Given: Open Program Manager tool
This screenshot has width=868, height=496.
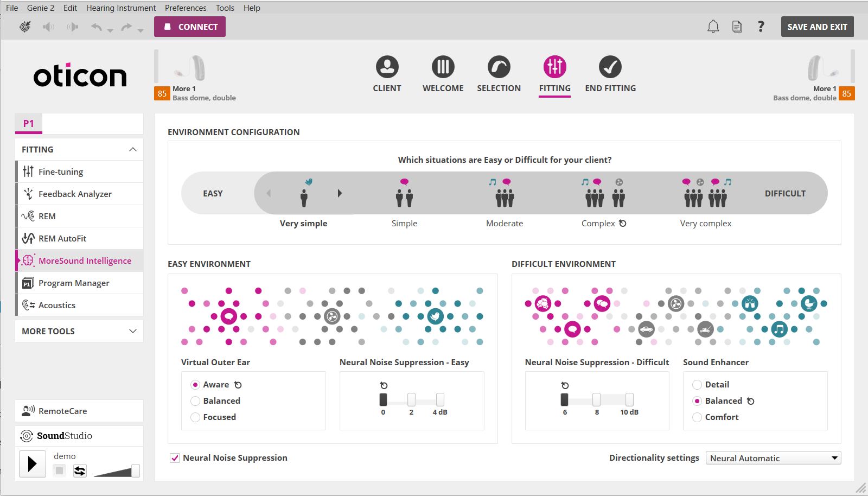Looking at the screenshot, I should 80,283.
